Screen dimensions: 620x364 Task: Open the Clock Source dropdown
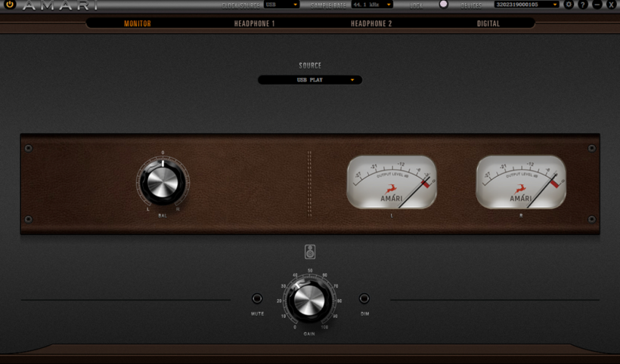[281, 5]
